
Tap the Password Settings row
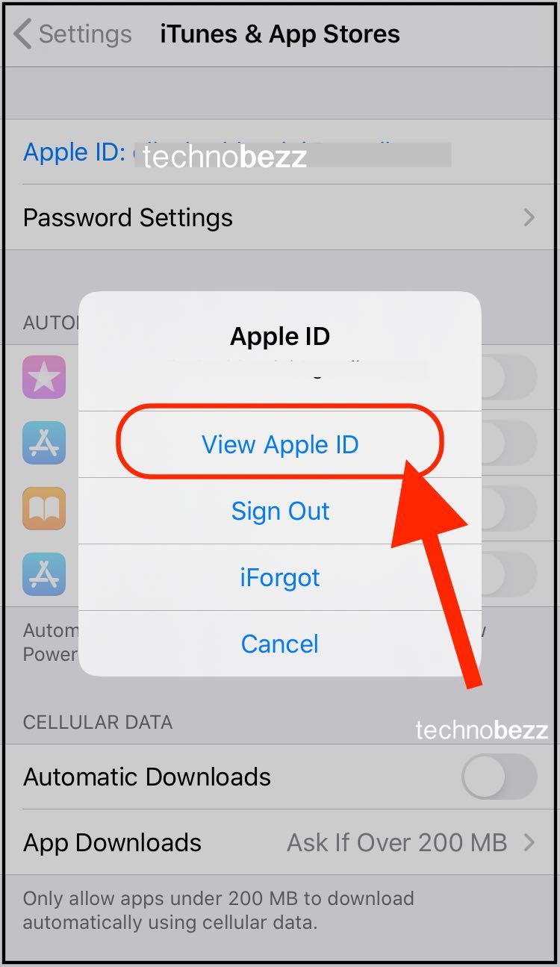280,217
